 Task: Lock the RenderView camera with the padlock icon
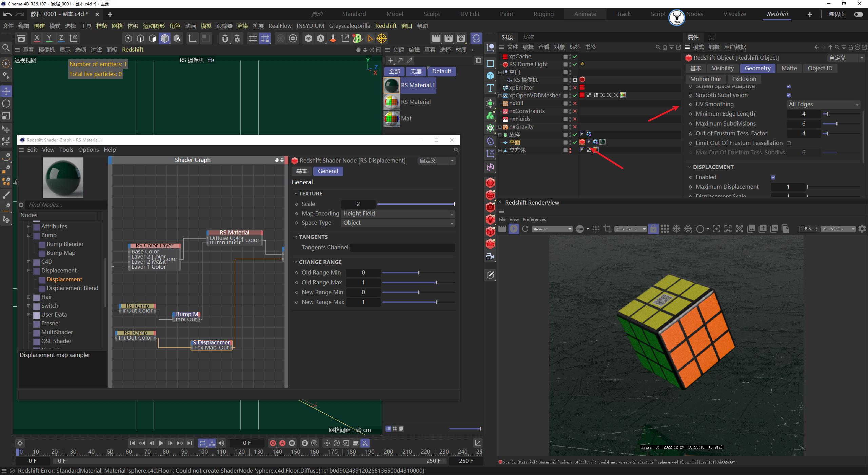(x=653, y=229)
